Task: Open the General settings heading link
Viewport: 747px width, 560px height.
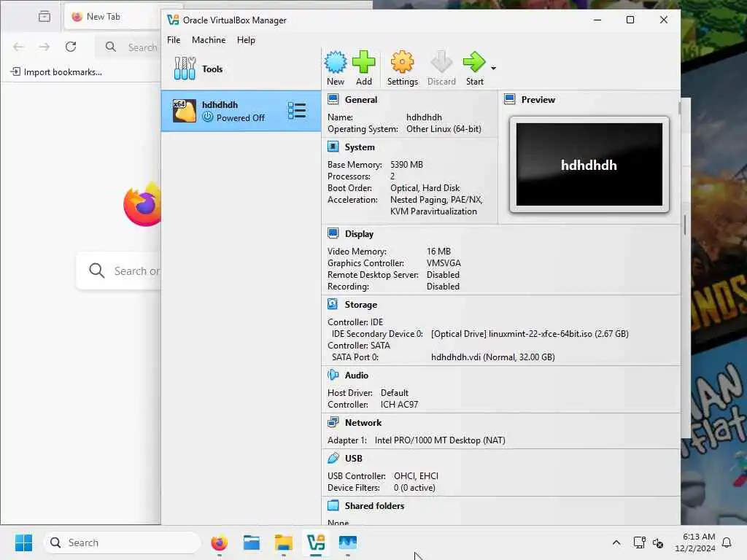Action: click(360, 100)
